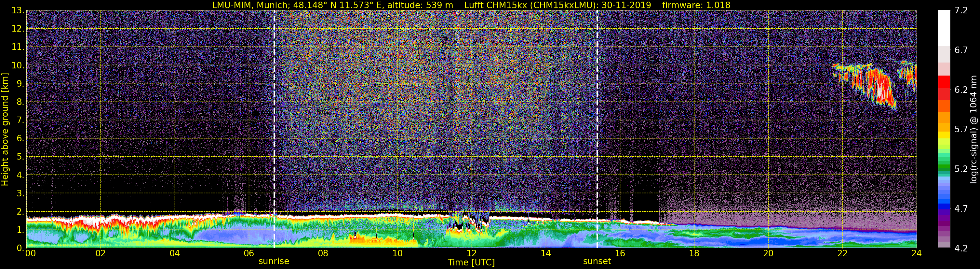Click the 5.2 colorbar tick value
Screen dimensions: 980x269
[x=961, y=169]
